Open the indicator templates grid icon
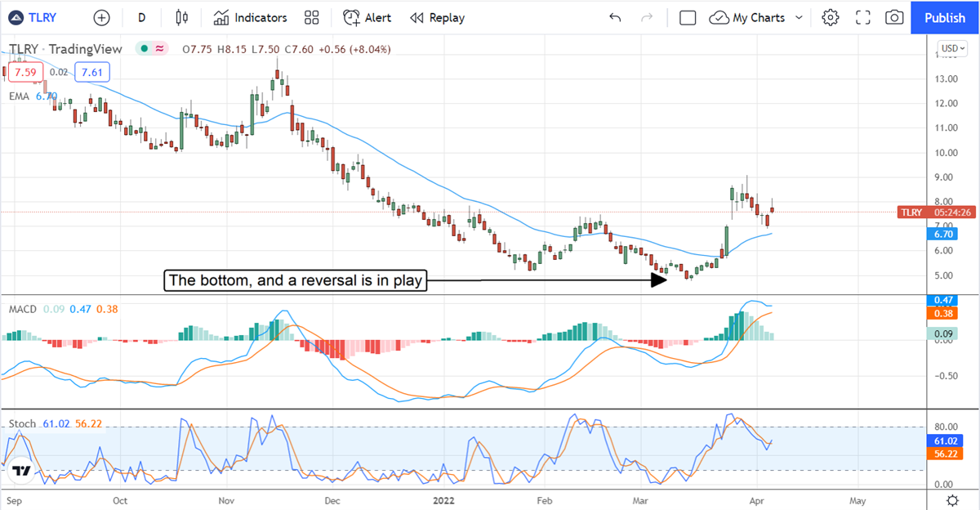980x510 pixels. point(311,17)
